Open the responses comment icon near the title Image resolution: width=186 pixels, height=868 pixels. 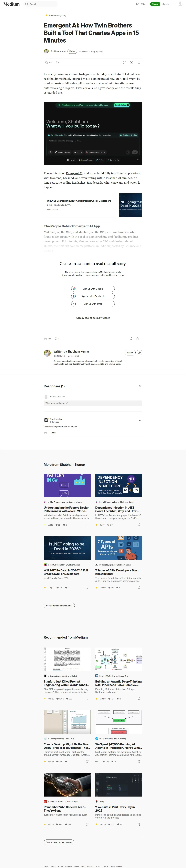(x=57, y=62)
